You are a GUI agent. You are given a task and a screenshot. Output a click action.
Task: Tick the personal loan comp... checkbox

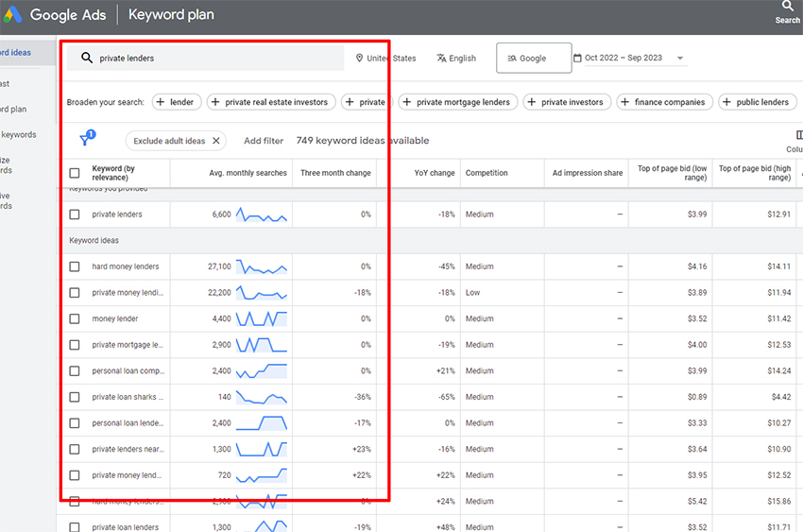[75, 371]
